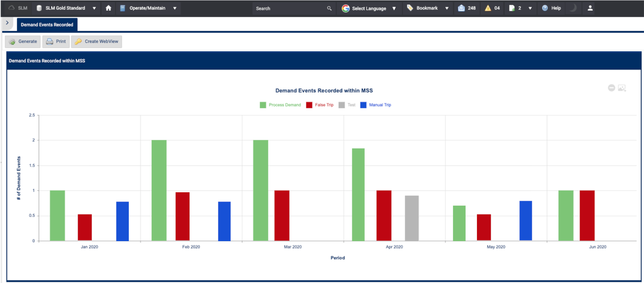Screen dimensions: 644x283
Task: Go to the Home page icon
Action: coord(109,8)
